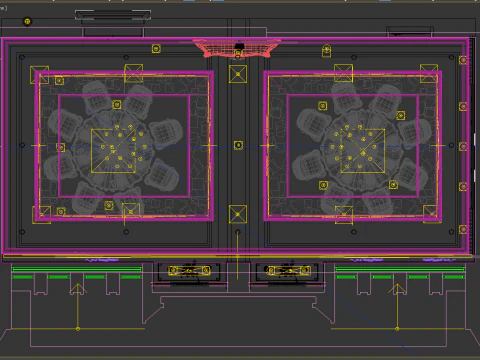Viewport: 480px width, 360px height.
Task: Select the large crossed-square light in the left room center
Action: [x=113, y=151]
